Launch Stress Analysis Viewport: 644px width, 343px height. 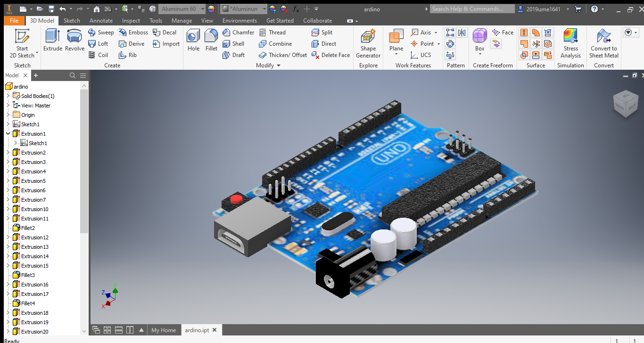(x=570, y=43)
